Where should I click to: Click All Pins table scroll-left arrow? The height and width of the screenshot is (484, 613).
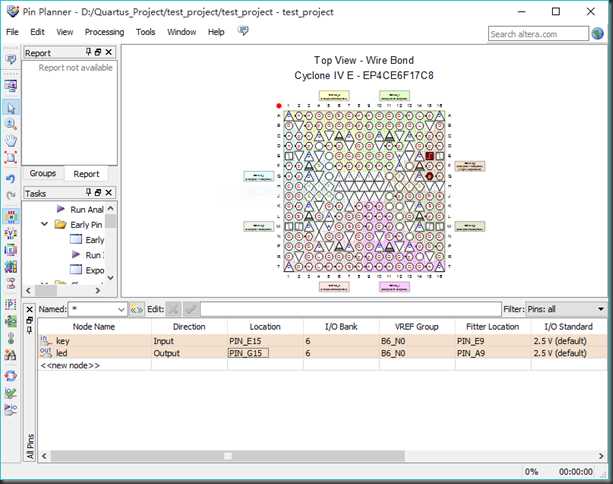[44, 456]
